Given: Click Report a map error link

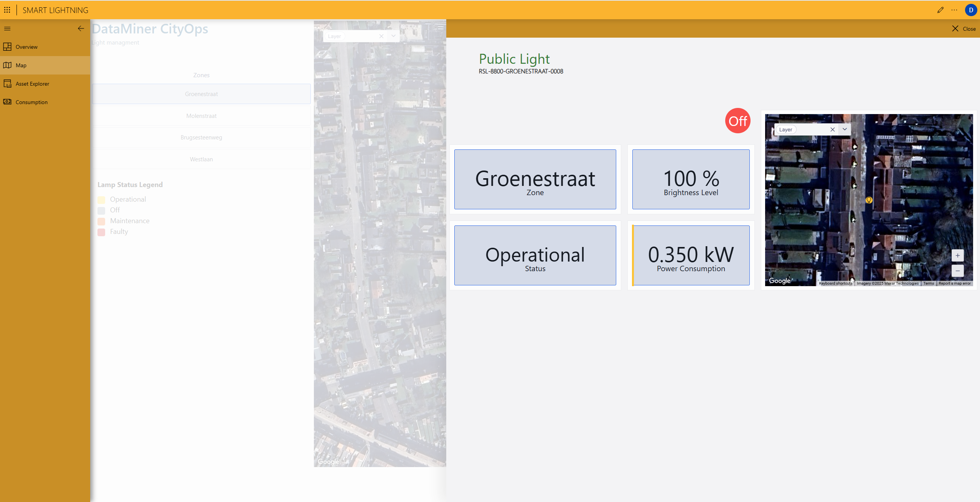Looking at the screenshot, I should [954, 283].
